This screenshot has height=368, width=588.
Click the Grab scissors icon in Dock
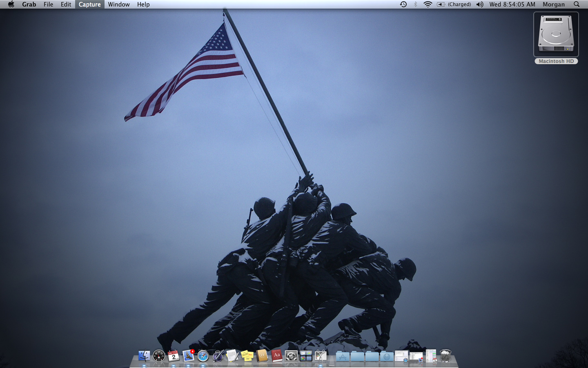[321, 356]
